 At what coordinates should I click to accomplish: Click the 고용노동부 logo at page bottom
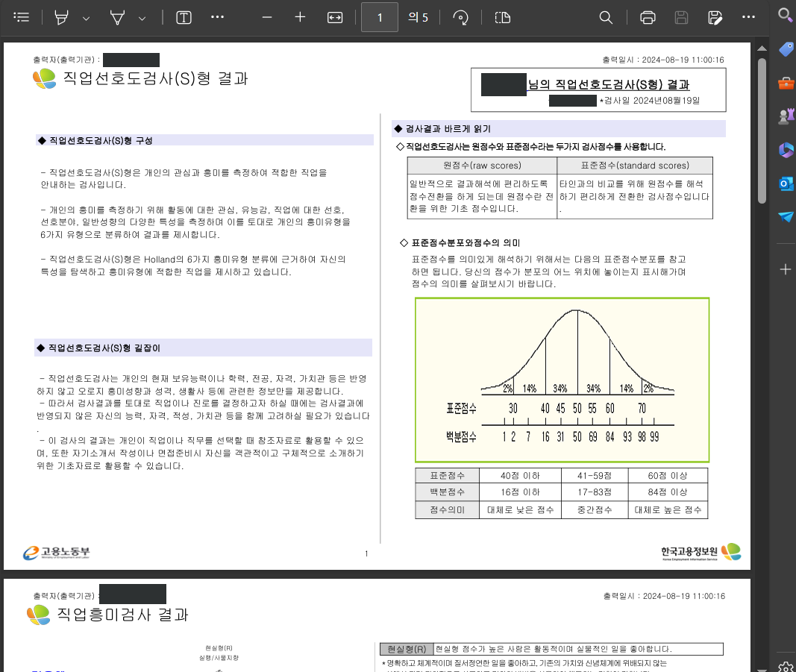(x=57, y=552)
